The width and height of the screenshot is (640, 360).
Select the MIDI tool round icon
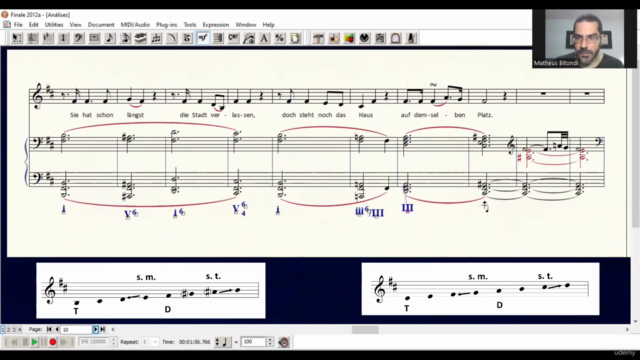pos(365,38)
